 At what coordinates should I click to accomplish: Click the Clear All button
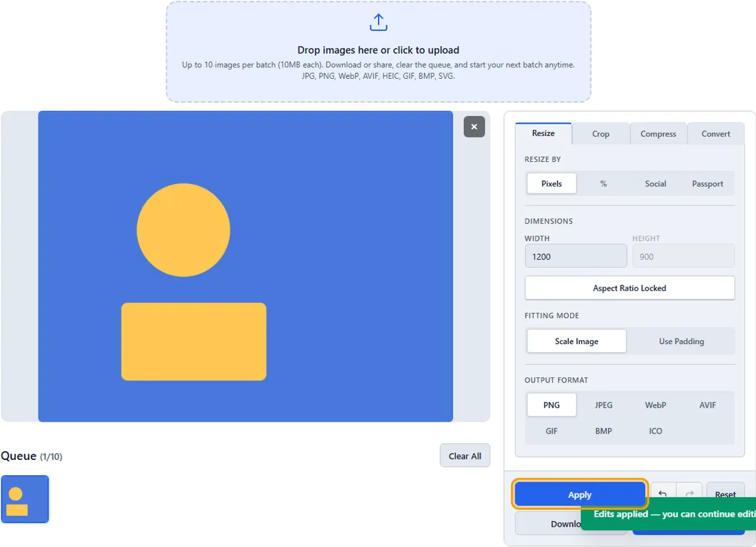[465, 456]
